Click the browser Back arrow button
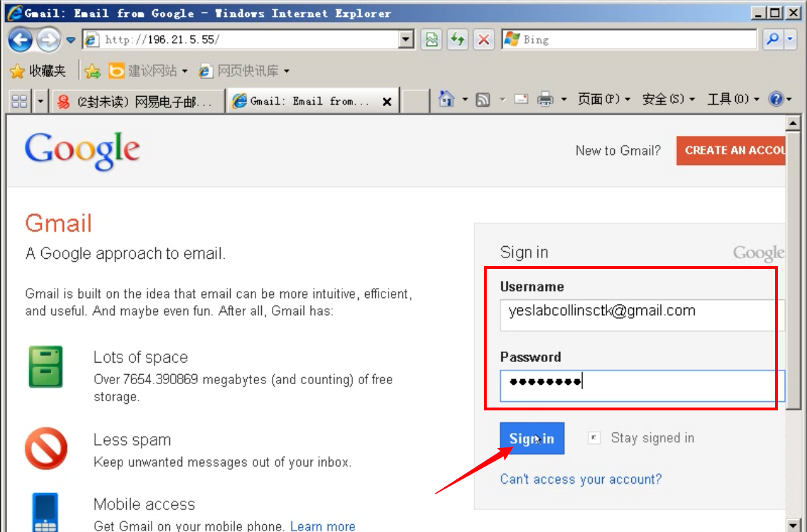The image size is (807, 532). (20, 40)
